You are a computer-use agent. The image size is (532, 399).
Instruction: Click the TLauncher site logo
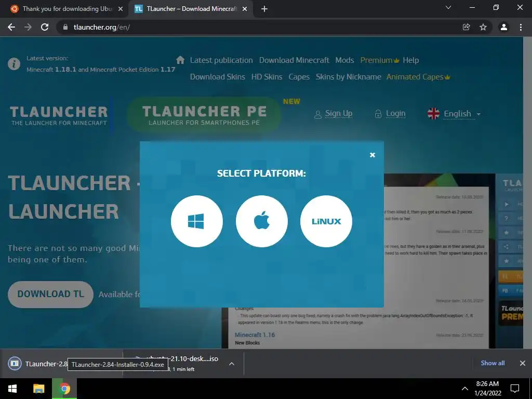59,116
